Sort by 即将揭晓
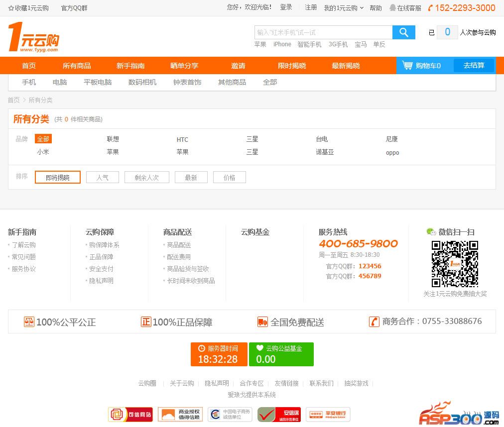 click(58, 177)
